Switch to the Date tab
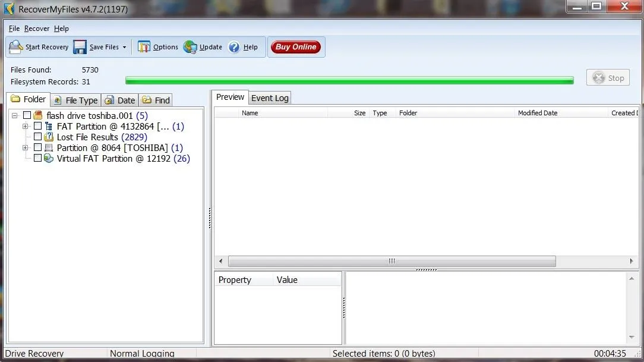The width and height of the screenshot is (644, 362). (120, 100)
